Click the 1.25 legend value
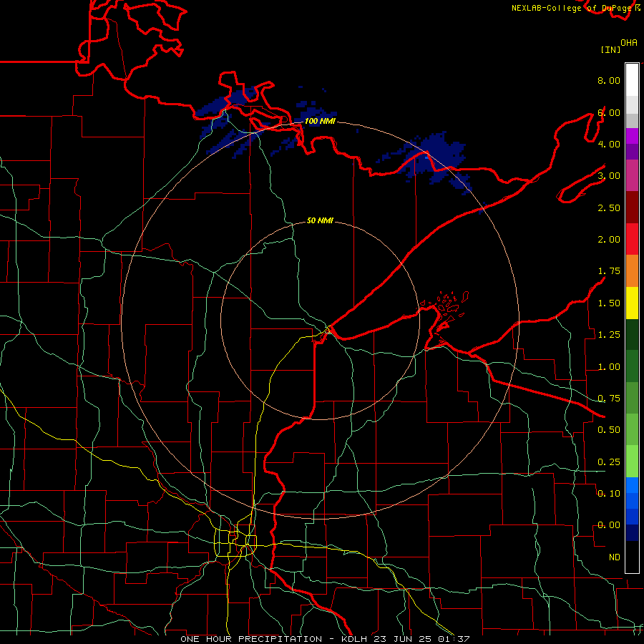This screenshot has height=644, width=644. [x=609, y=335]
